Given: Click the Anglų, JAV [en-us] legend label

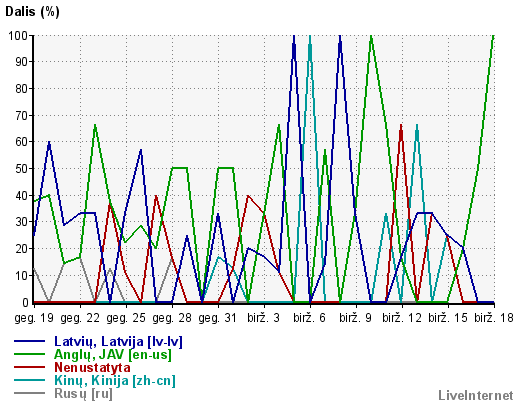Looking at the screenshot, I should coord(113,355).
